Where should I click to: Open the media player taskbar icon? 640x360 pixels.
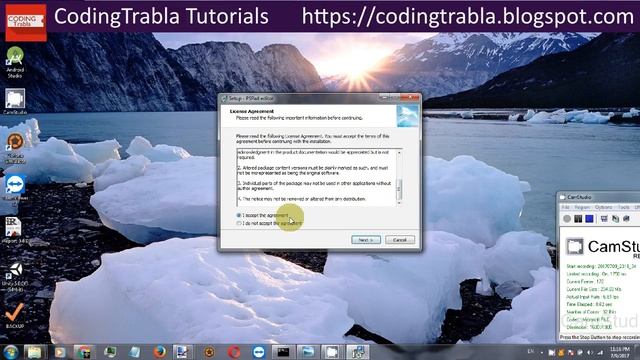click(x=60, y=352)
